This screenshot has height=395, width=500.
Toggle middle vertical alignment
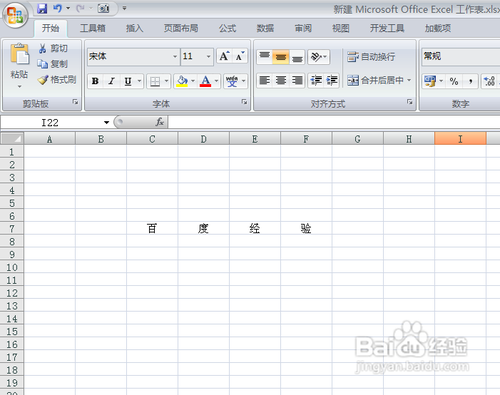point(281,57)
